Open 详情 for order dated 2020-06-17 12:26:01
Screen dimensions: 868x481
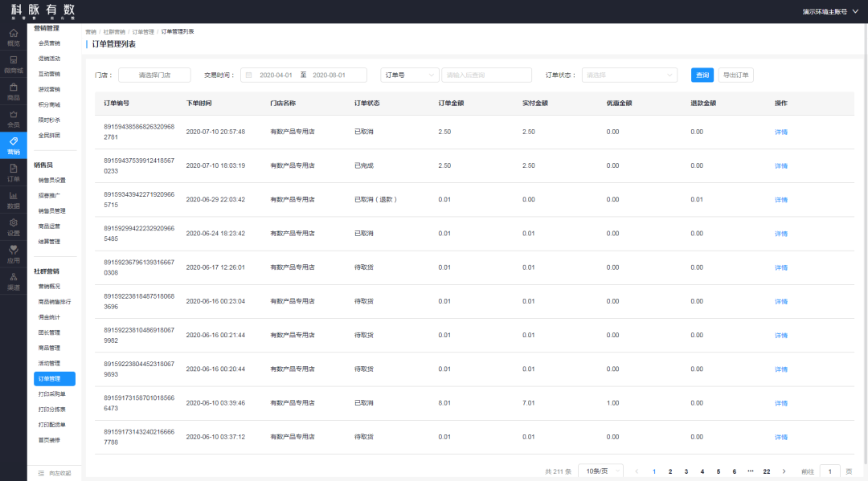point(781,267)
